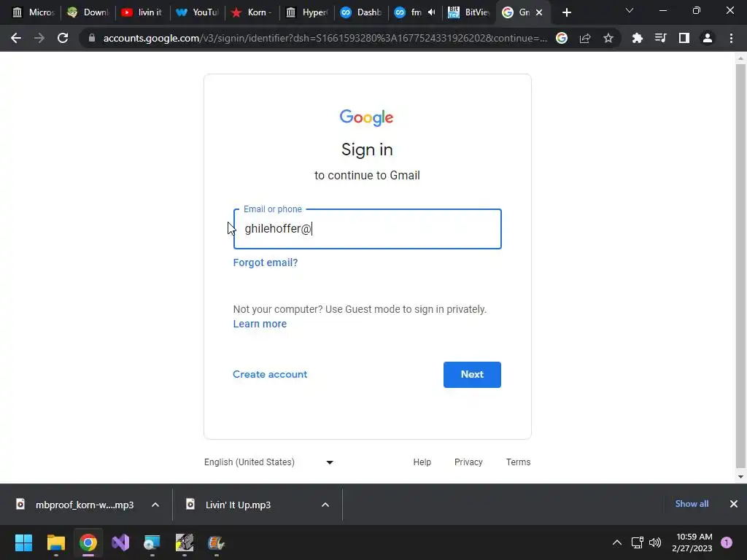Show hidden system tray icons
The height and width of the screenshot is (560, 747).
[617, 542]
